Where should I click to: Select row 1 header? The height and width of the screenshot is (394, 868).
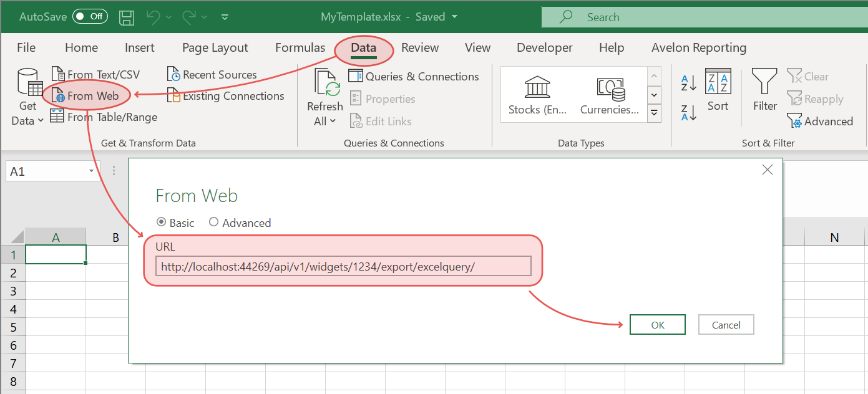13,254
